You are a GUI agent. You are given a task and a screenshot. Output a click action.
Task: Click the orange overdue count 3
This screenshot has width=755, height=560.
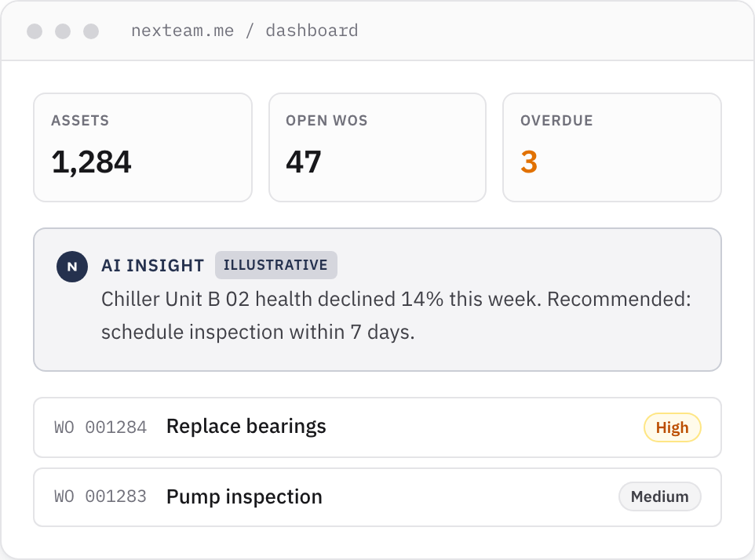click(x=529, y=162)
